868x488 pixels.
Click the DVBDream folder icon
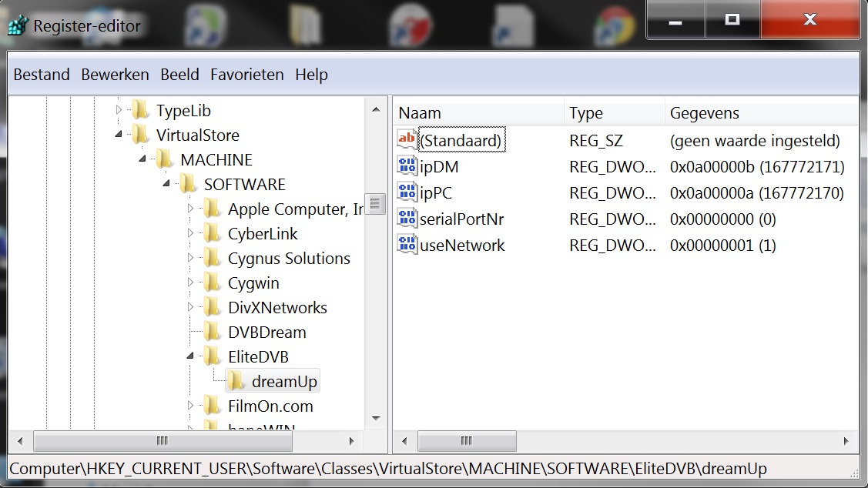coord(213,332)
